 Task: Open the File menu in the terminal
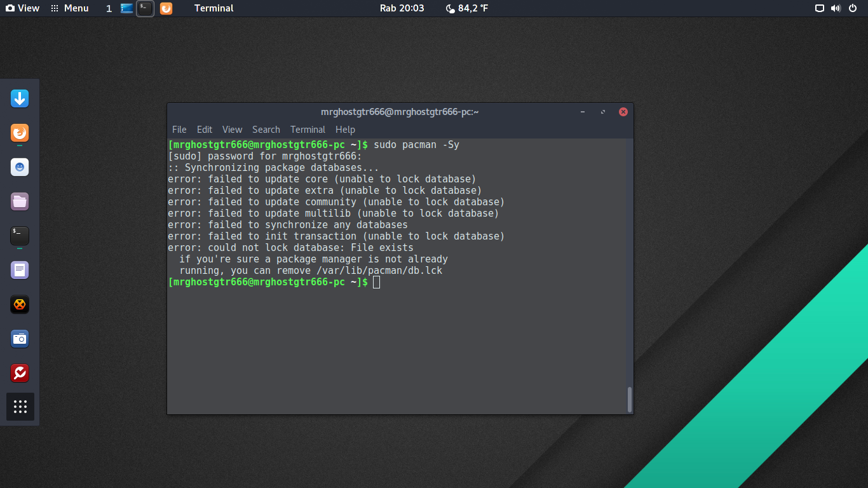[179, 129]
